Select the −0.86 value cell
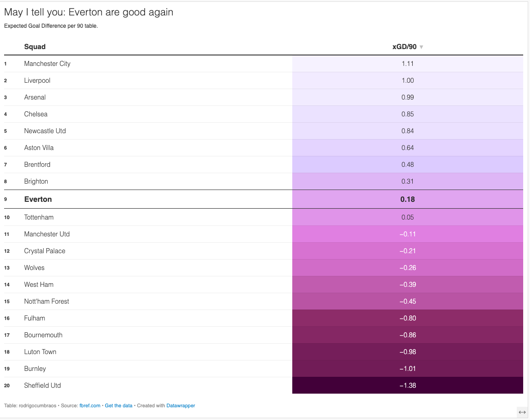This screenshot has width=530, height=420. pyautogui.click(x=408, y=335)
